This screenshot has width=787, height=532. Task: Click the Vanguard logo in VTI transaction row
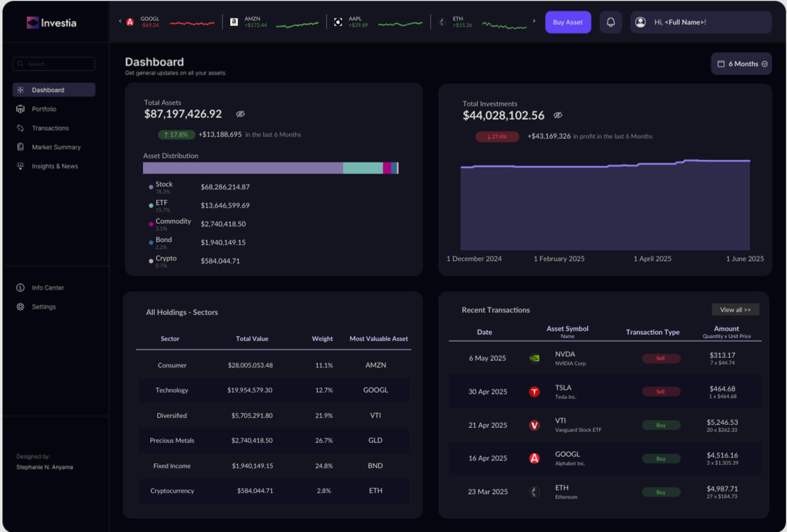pos(534,425)
